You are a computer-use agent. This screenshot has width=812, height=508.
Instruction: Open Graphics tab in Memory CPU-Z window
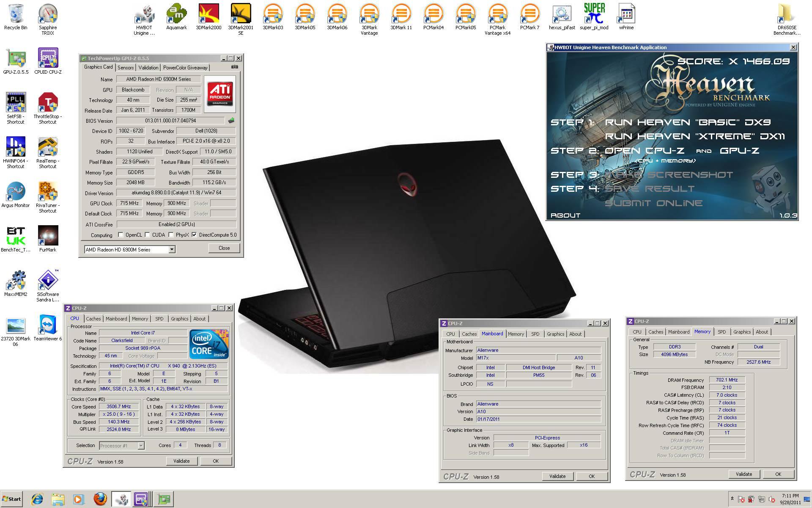tap(742, 332)
